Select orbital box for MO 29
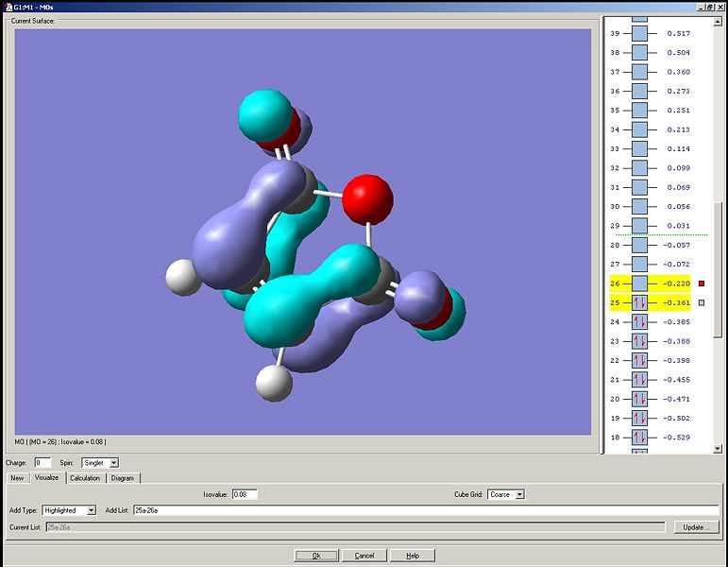 click(639, 226)
